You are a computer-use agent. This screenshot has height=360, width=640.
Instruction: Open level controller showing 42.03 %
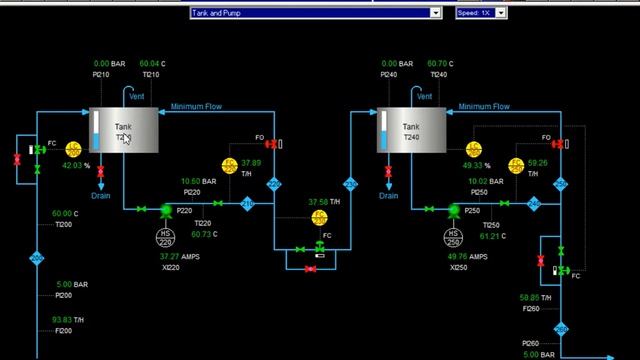click(x=73, y=150)
